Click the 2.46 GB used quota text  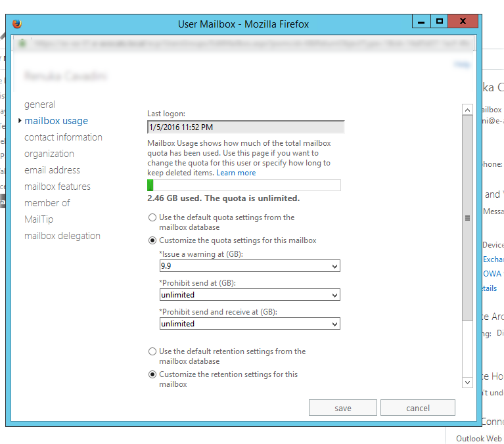[223, 198]
